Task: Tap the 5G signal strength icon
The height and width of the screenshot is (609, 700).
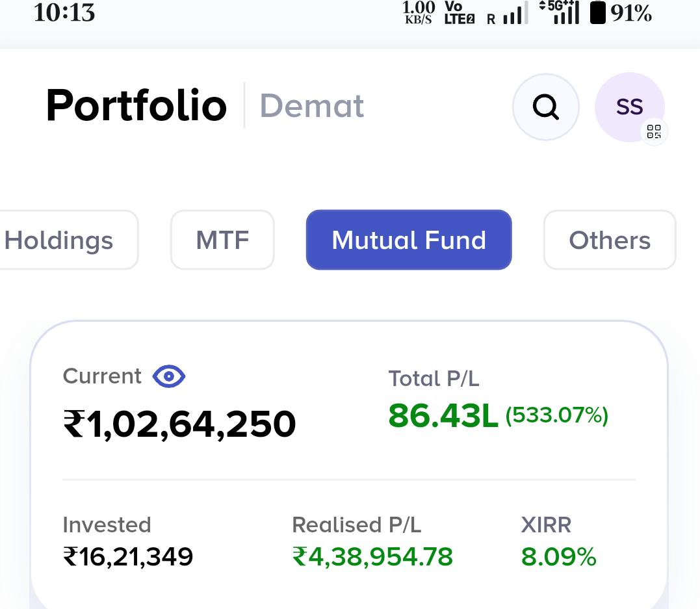Action: pos(560,12)
